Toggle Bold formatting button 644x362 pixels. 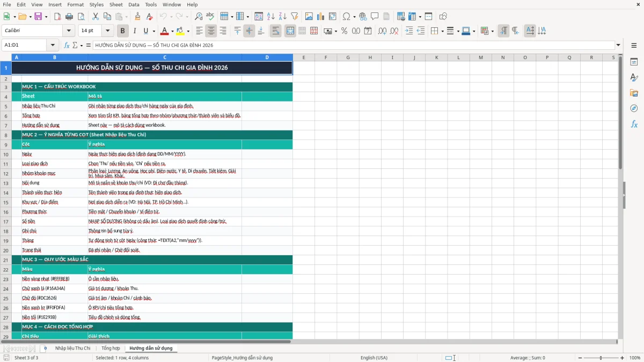pos(122,31)
